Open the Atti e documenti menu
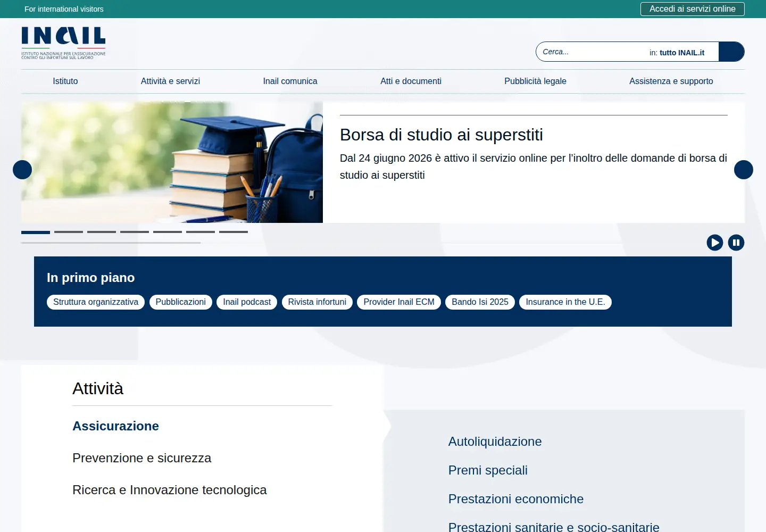766x532 pixels. point(411,81)
